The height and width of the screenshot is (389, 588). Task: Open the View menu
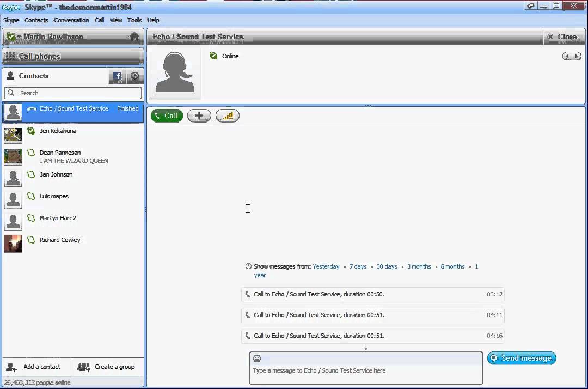pyautogui.click(x=116, y=20)
